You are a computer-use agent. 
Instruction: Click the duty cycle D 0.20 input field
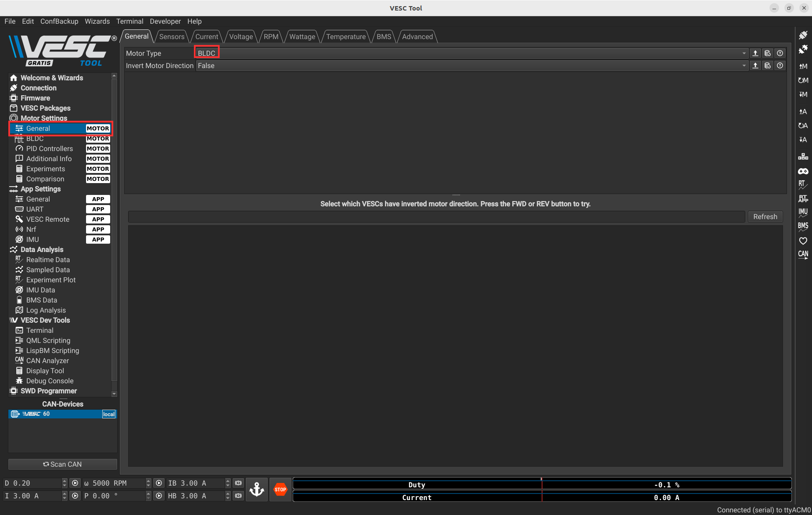click(32, 483)
